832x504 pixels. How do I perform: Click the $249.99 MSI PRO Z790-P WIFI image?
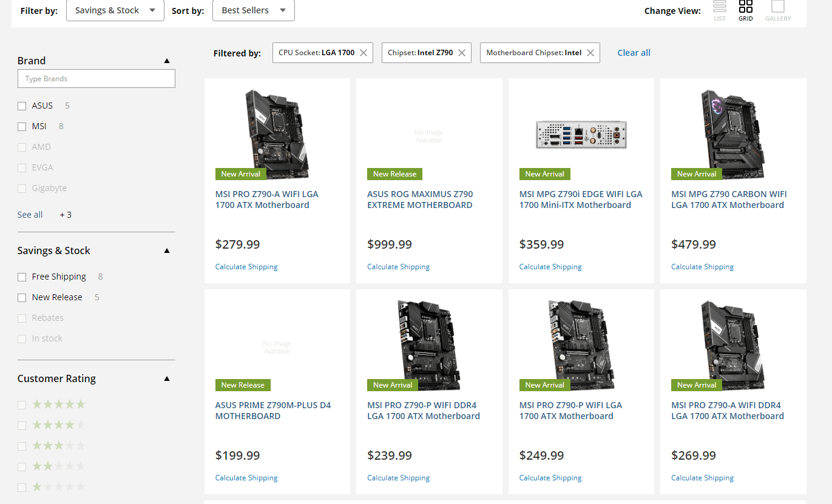click(x=581, y=344)
